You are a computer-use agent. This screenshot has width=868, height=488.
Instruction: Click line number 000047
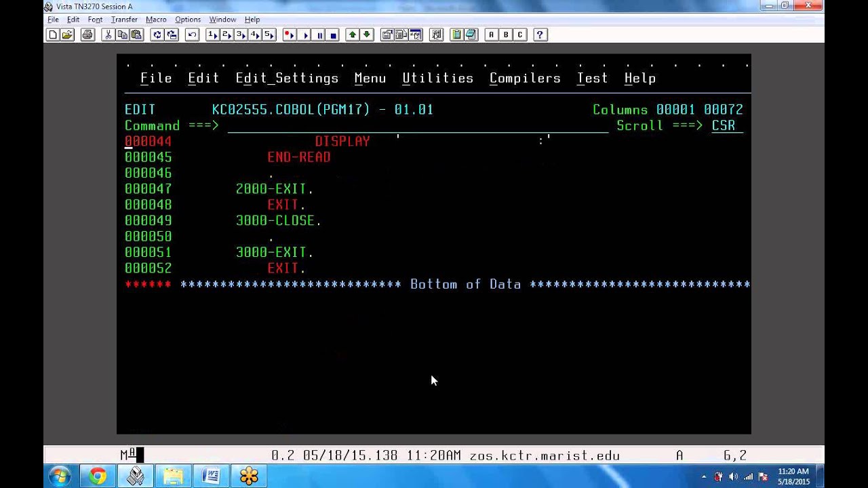click(x=148, y=189)
